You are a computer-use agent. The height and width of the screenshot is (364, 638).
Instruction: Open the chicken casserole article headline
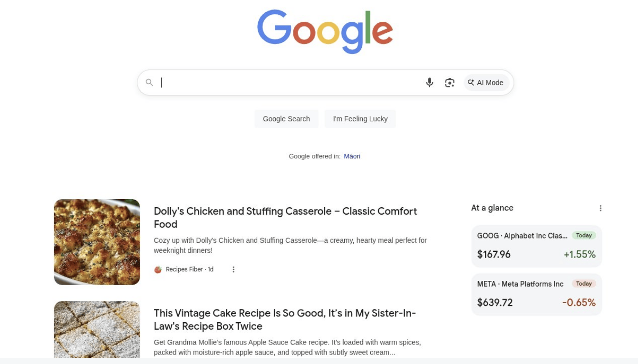[285, 217]
